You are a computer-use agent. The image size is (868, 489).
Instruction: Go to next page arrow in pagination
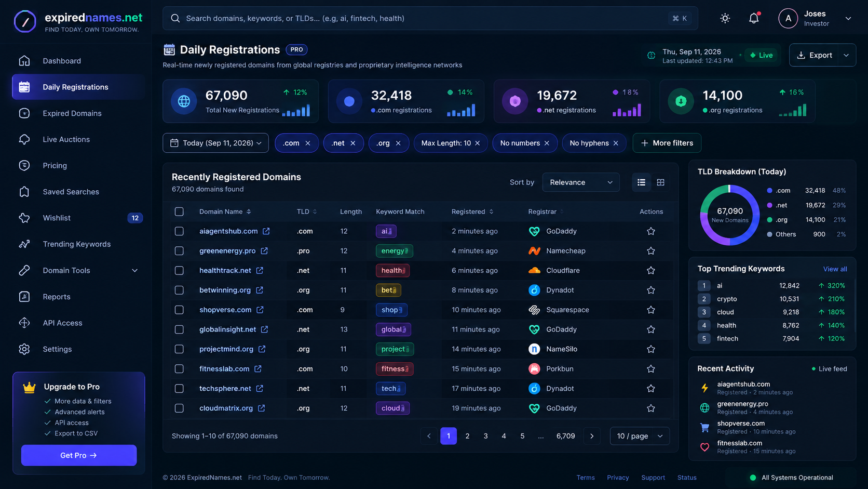pos(592,436)
